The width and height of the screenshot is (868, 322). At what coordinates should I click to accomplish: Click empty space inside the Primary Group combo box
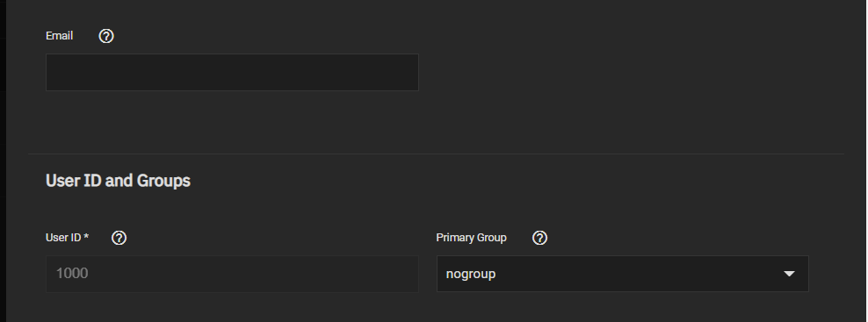point(637,274)
